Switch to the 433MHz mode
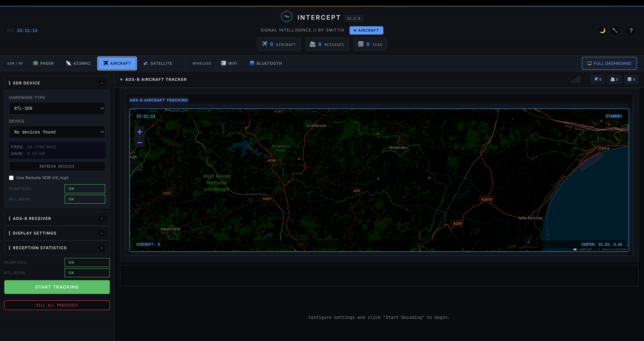Screen dimensions: 644x341 (78, 64)
